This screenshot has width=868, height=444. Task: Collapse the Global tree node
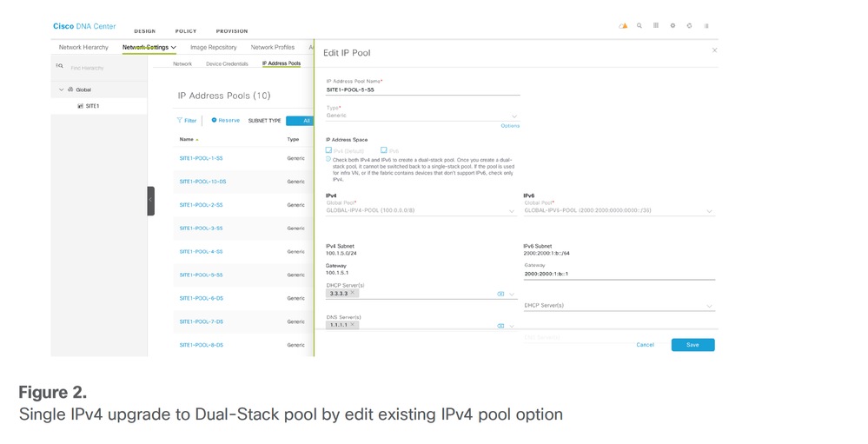(x=62, y=89)
